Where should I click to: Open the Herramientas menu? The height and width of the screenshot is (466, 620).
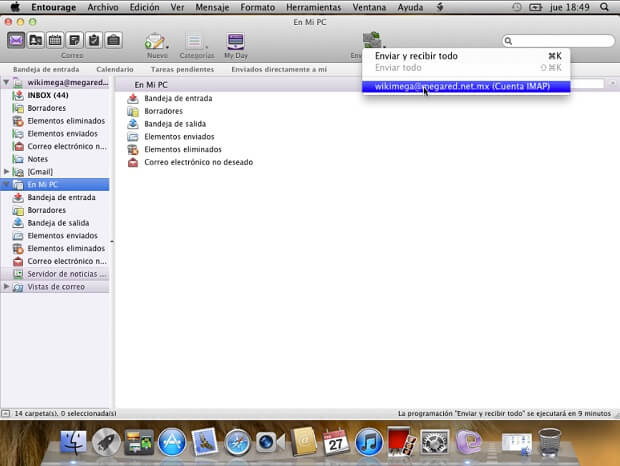tap(314, 7)
